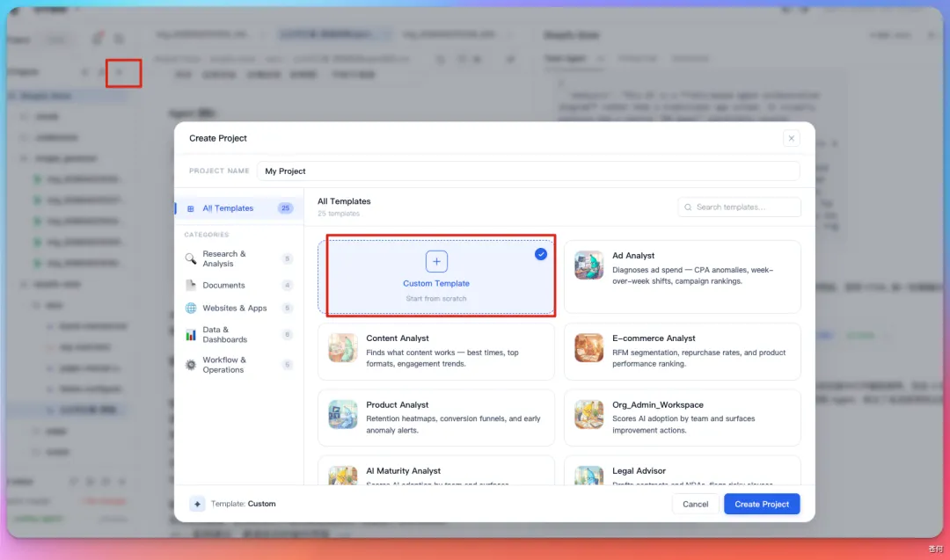Screen dimensions: 950x560
Task: Switch to the Documents category
Action: 223,286
